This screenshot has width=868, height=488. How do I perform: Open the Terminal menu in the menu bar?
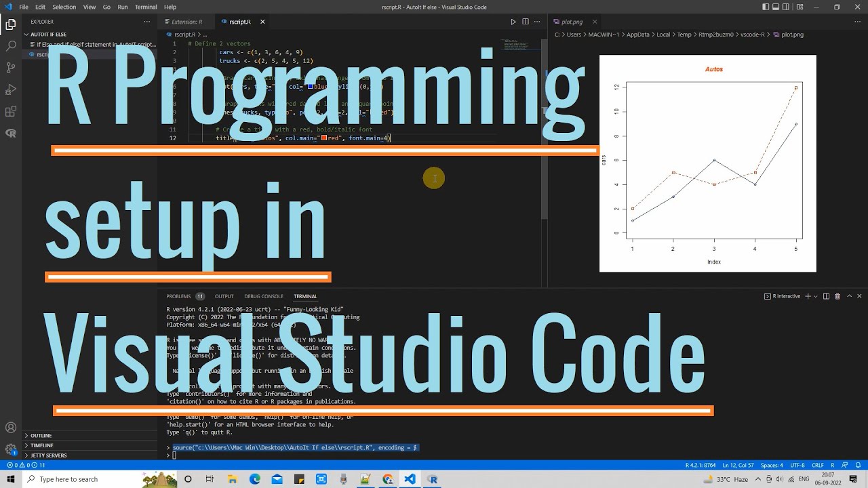[x=145, y=7]
